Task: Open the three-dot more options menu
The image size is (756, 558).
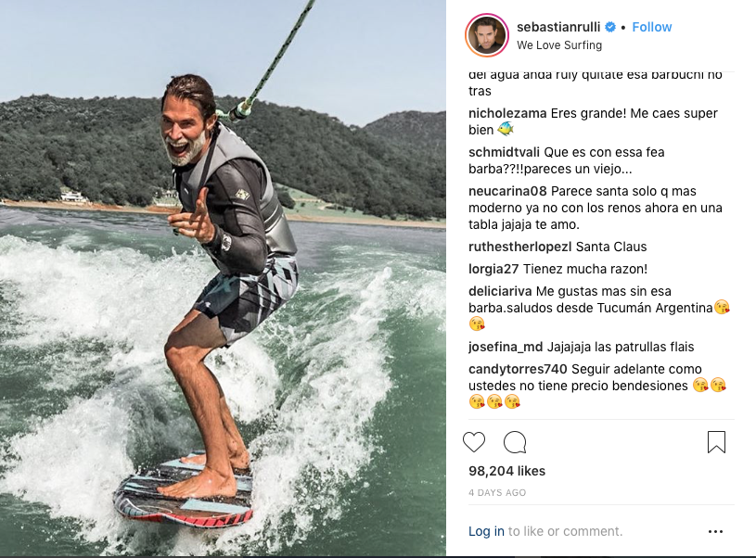Action: pyautogui.click(x=715, y=531)
